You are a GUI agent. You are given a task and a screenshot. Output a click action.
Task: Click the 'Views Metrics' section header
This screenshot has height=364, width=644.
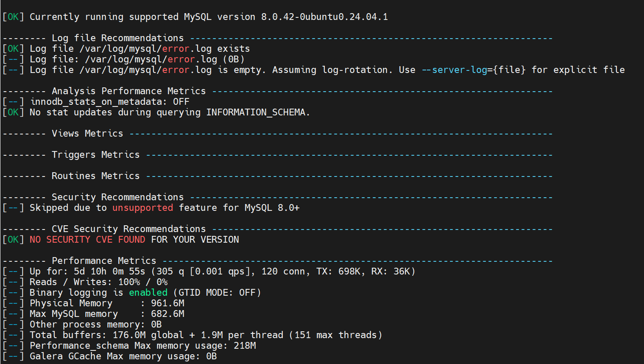(87, 134)
